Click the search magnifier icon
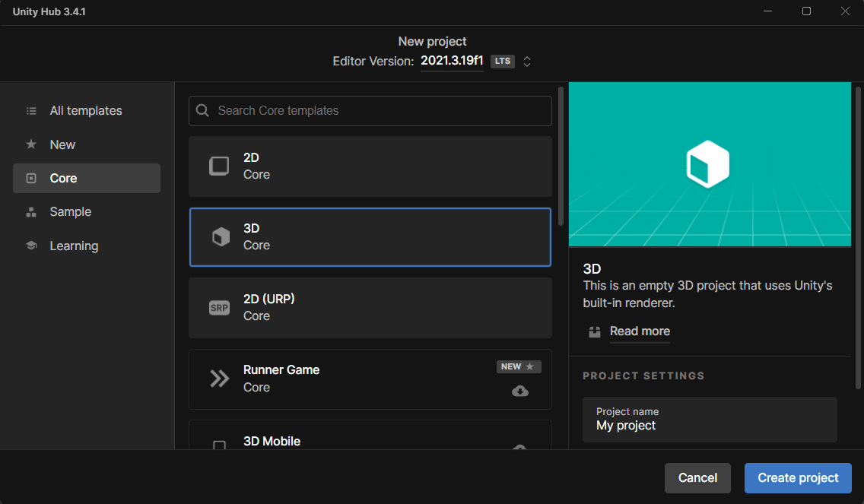The image size is (864, 504). (202, 110)
